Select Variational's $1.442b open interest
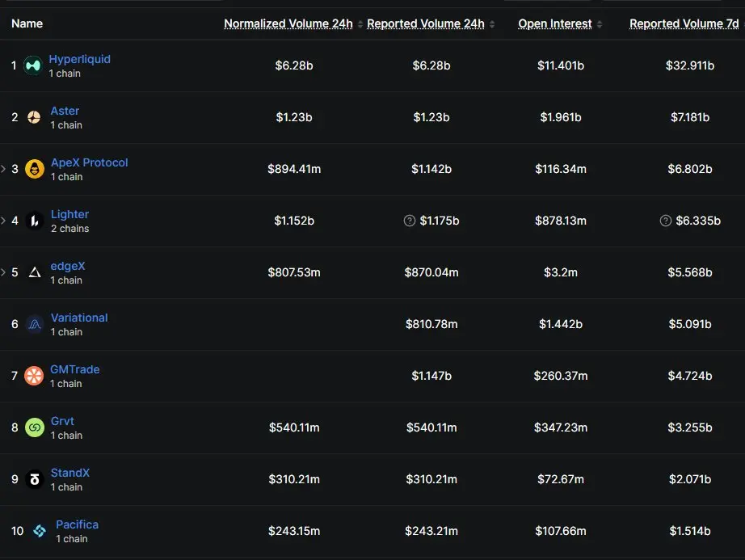Viewport: 745px width, 560px height. click(x=561, y=324)
